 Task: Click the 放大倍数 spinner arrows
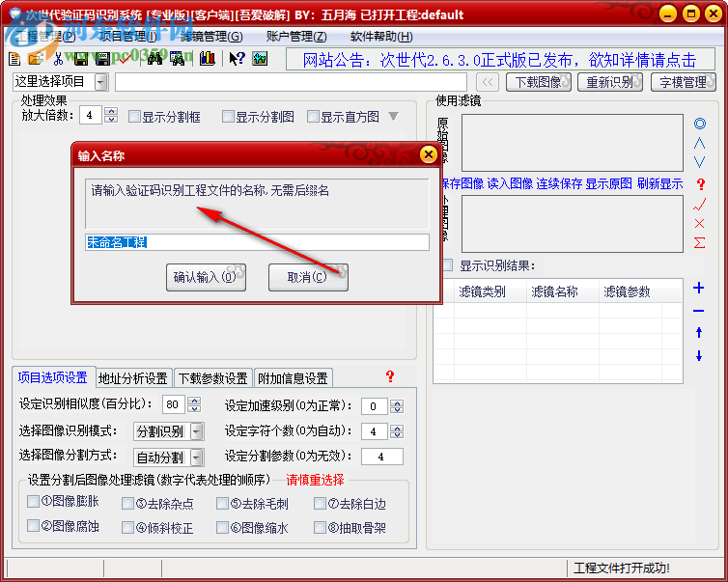(111, 115)
